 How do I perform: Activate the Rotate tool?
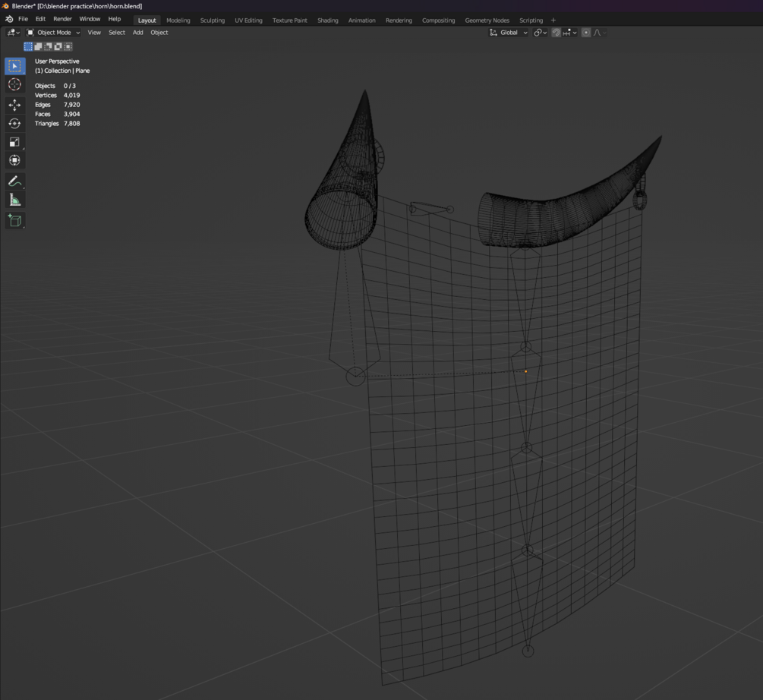pos(14,124)
